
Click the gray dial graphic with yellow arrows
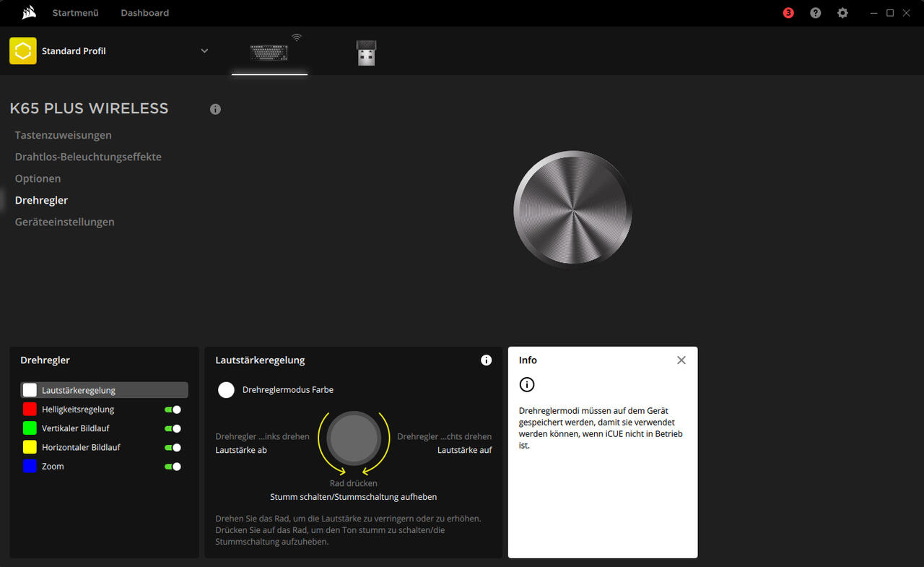tap(354, 438)
